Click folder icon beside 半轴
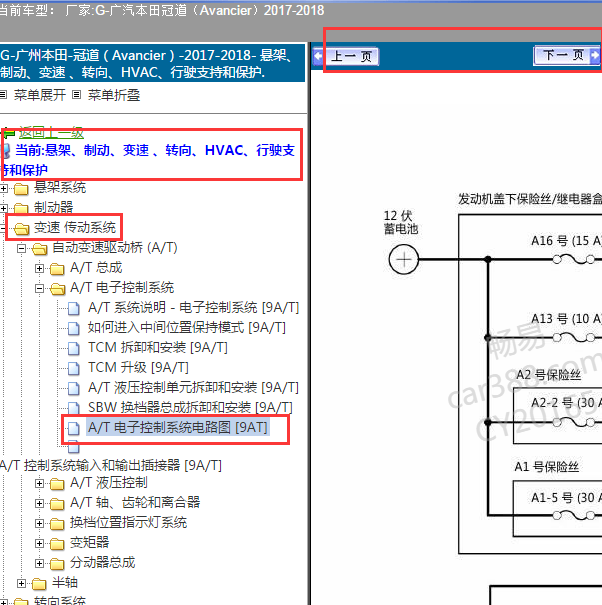This screenshot has height=605, width=602. click(39, 584)
